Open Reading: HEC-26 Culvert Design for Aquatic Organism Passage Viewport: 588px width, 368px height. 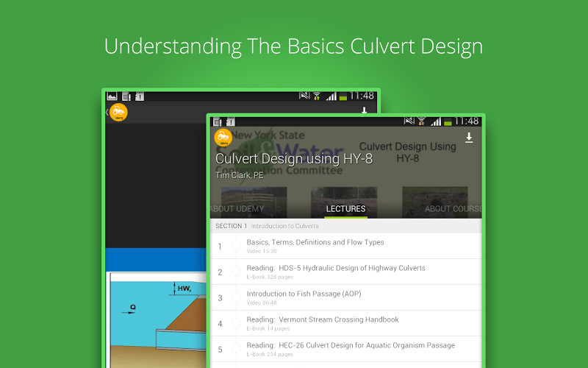345,349
